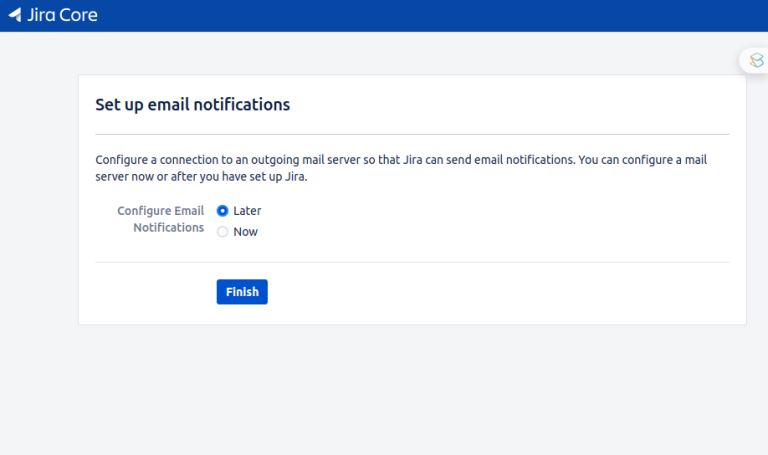Click the text "Finish" inside the blue button
The image size is (768, 455).
tap(242, 292)
